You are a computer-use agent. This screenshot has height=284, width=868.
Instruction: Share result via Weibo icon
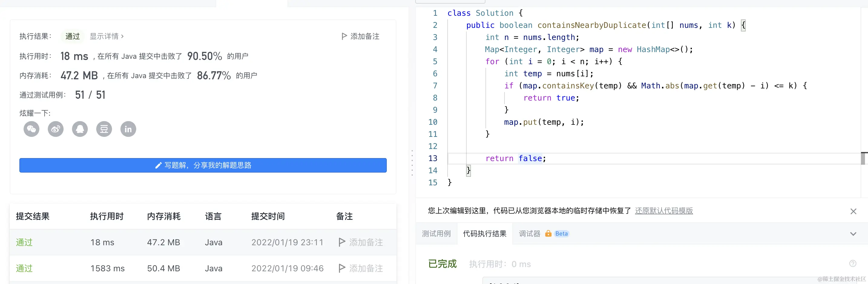(56, 129)
